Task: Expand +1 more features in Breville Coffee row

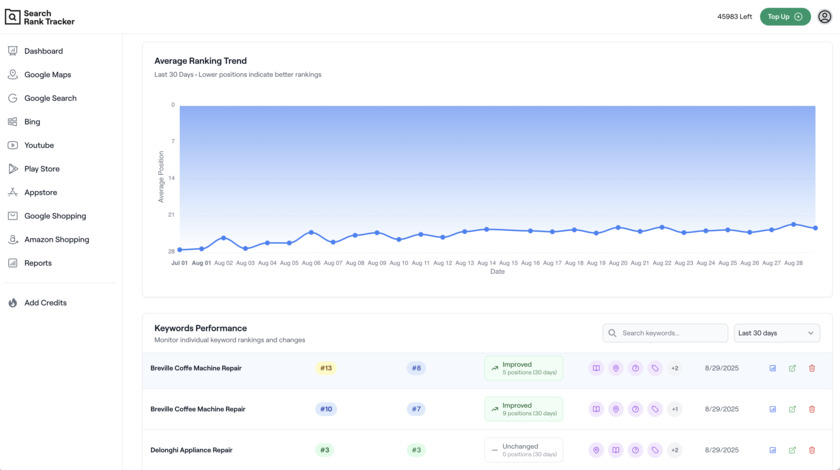Action: point(675,409)
